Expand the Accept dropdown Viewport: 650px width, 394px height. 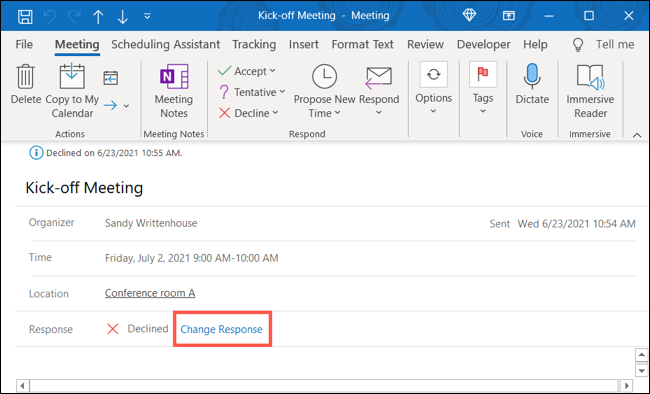coord(272,71)
